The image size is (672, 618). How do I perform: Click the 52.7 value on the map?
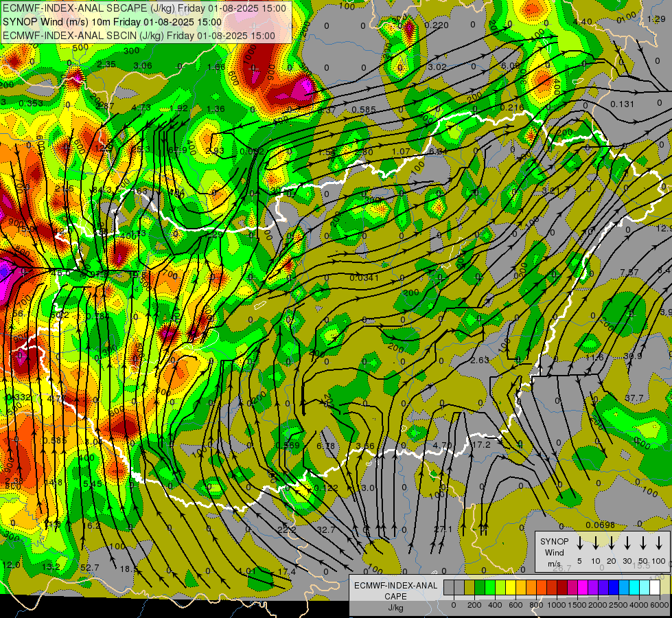coord(89,567)
